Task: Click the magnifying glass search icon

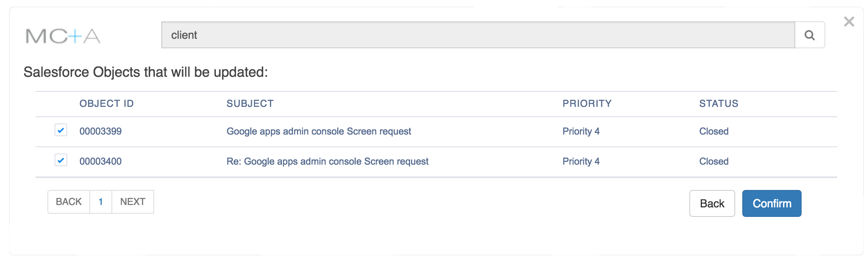Action: tap(810, 35)
